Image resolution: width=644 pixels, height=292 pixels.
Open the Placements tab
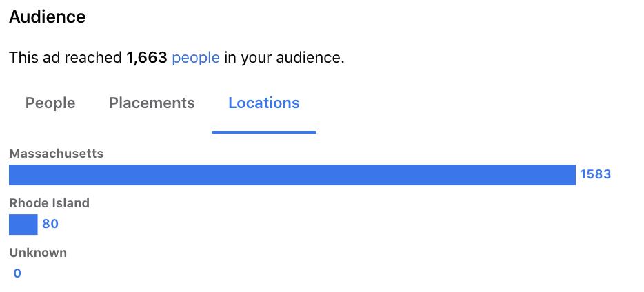[152, 103]
